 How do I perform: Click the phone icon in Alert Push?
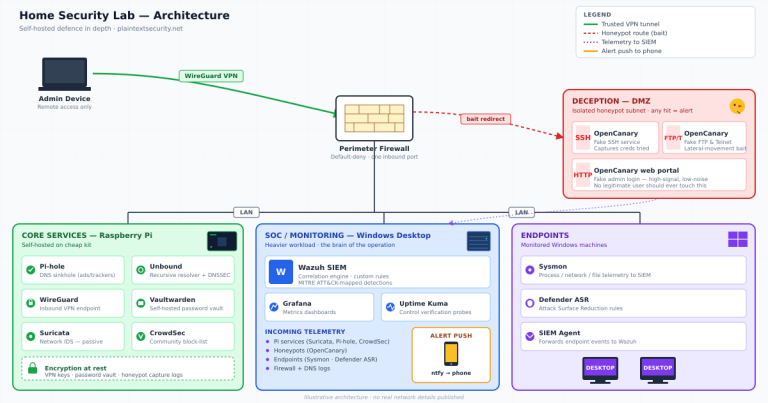451,354
